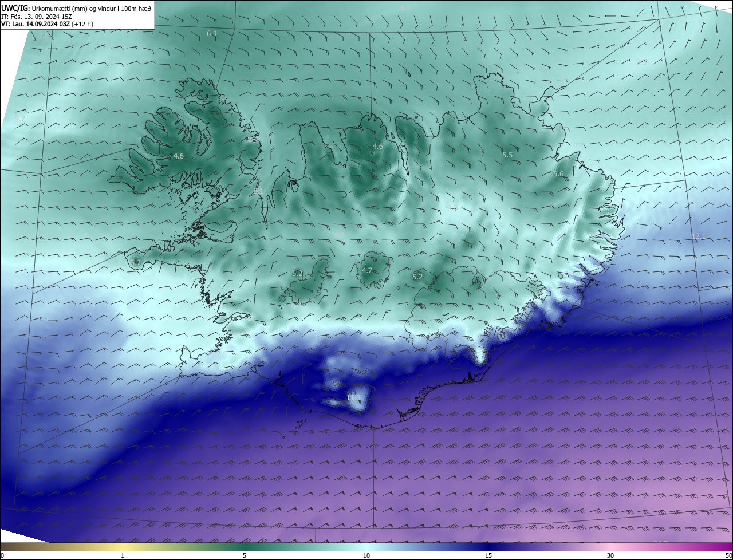Image resolution: width=733 pixels, height=560 pixels.
Task: Click the 5.5 value label on the map
Action: 507,155
